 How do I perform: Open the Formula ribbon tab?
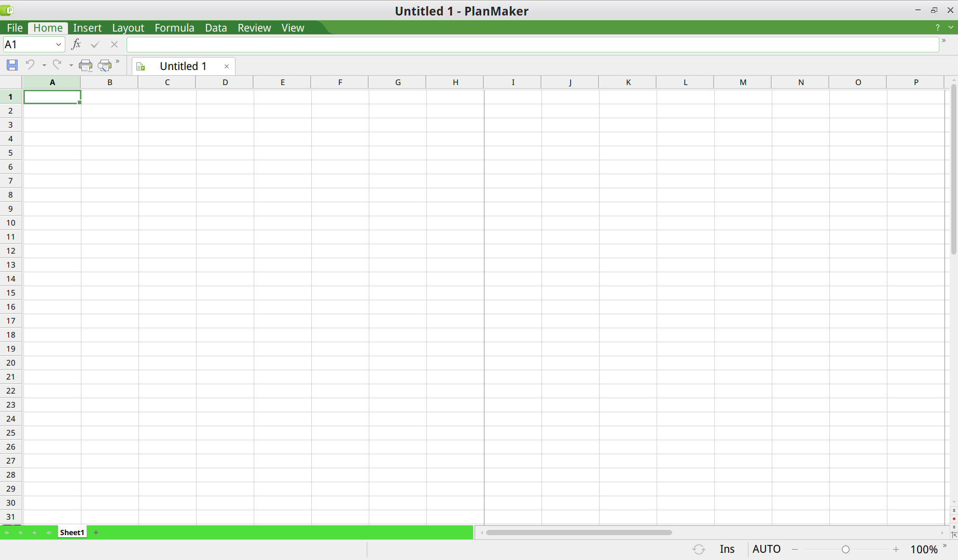click(174, 28)
